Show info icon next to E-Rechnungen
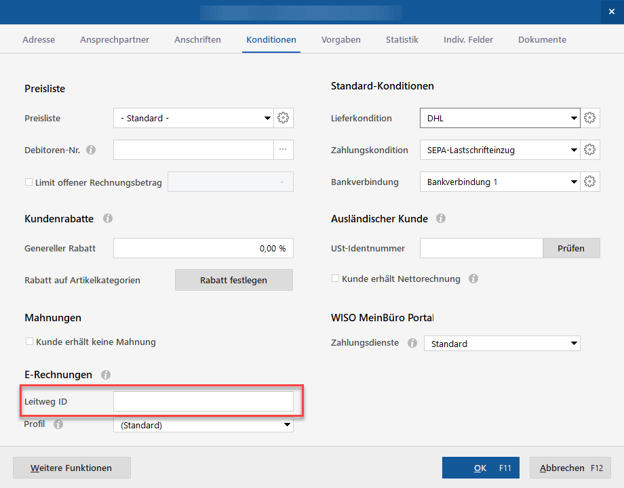 pyautogui.click(x=105, y=375)
